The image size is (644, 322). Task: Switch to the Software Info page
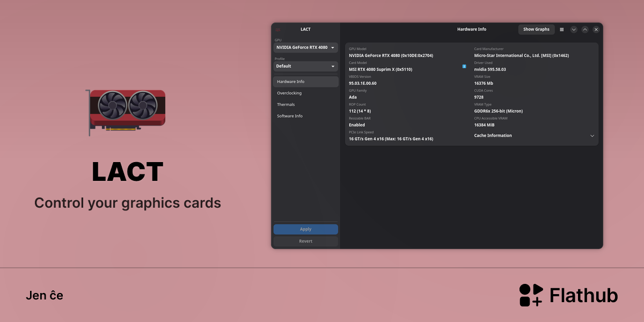pyautogui.click(x=305, y=116)
